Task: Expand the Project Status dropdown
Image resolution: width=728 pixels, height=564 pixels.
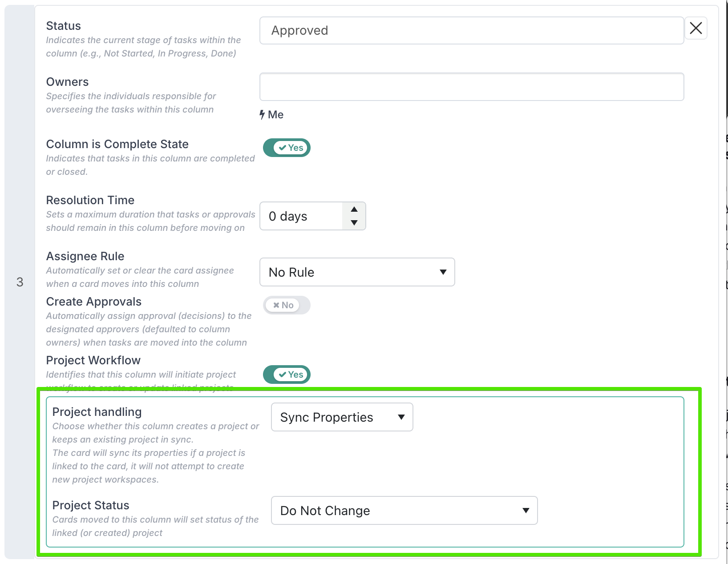Action: pyautogui.click(x=404, y=511)
